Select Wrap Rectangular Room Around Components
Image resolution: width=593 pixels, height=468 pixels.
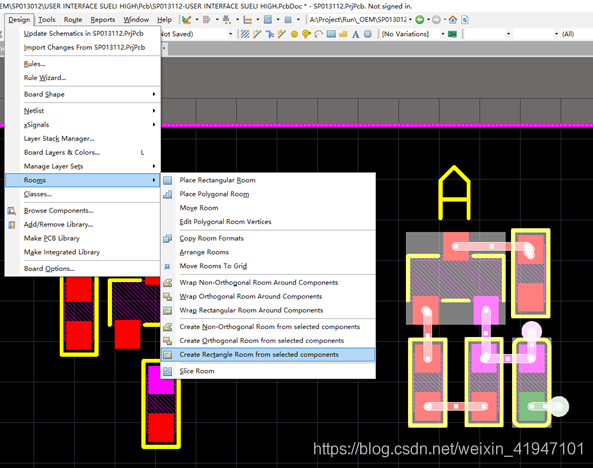tap(251, 310)
